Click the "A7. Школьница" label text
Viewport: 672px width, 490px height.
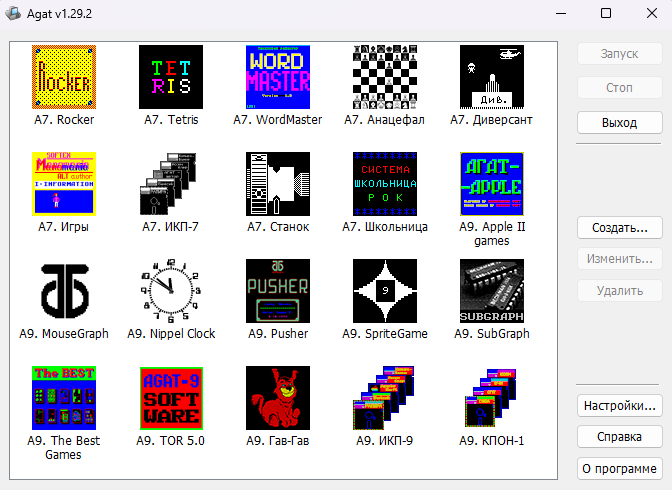[x=385, y=227]
